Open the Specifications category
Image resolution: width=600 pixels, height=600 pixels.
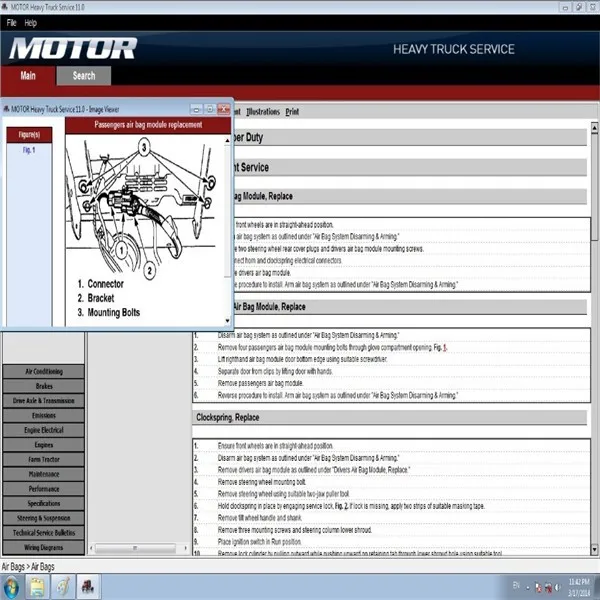click(x=44, y=503)
